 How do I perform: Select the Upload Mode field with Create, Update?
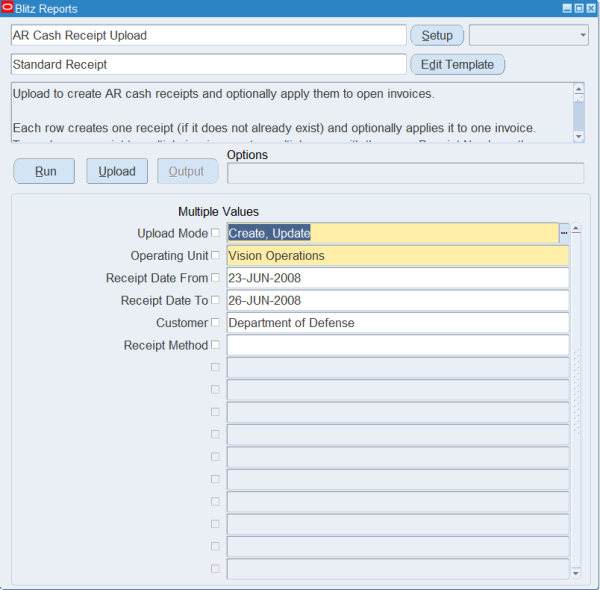pos(393,233)
